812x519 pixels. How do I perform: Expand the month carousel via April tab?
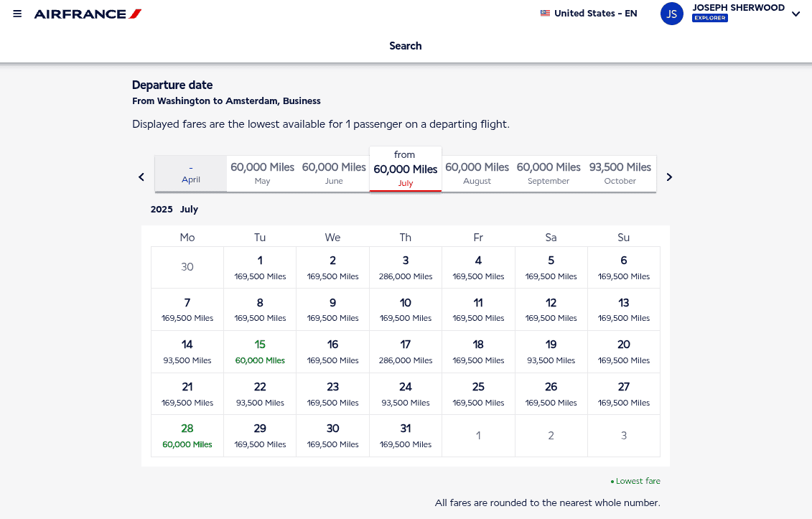[x=190, y=173]
